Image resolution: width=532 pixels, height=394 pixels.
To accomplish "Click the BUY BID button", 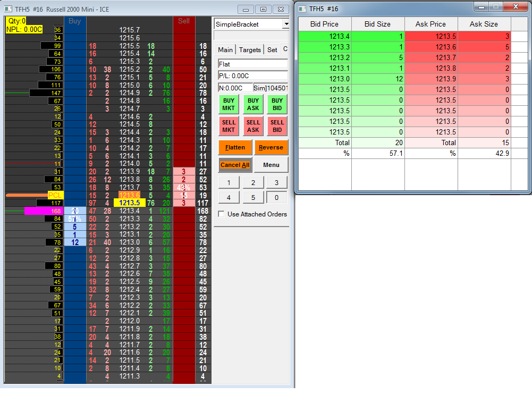I will tap(277, 104).
